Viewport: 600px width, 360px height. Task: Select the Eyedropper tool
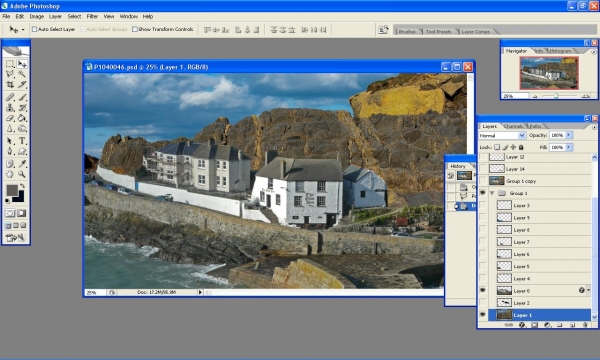(22, 164)
